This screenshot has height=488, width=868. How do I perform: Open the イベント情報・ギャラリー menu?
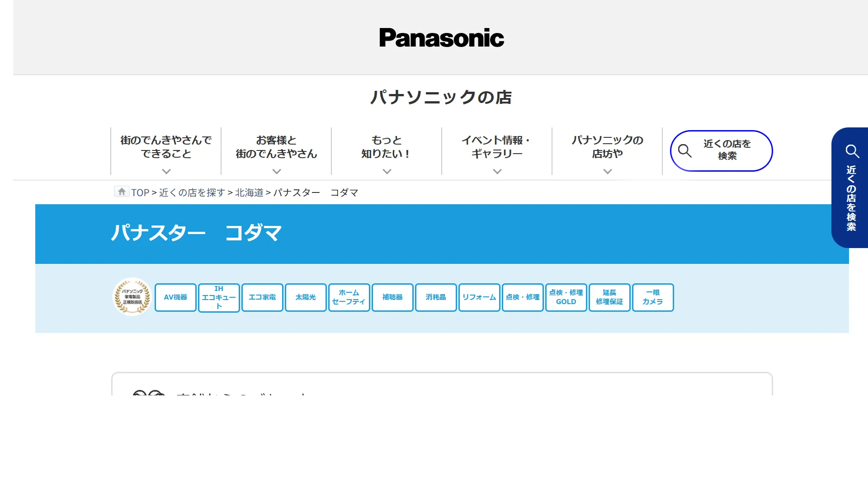pos(497,151)
